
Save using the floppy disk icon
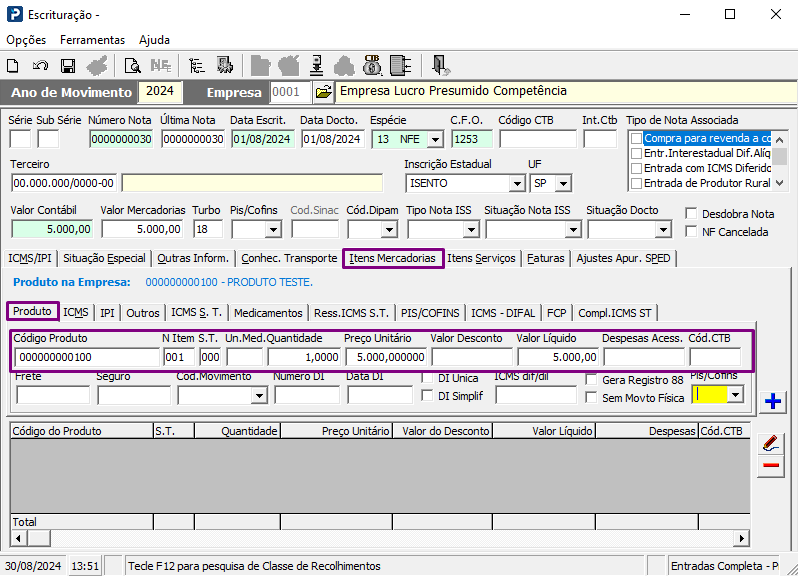68,66
